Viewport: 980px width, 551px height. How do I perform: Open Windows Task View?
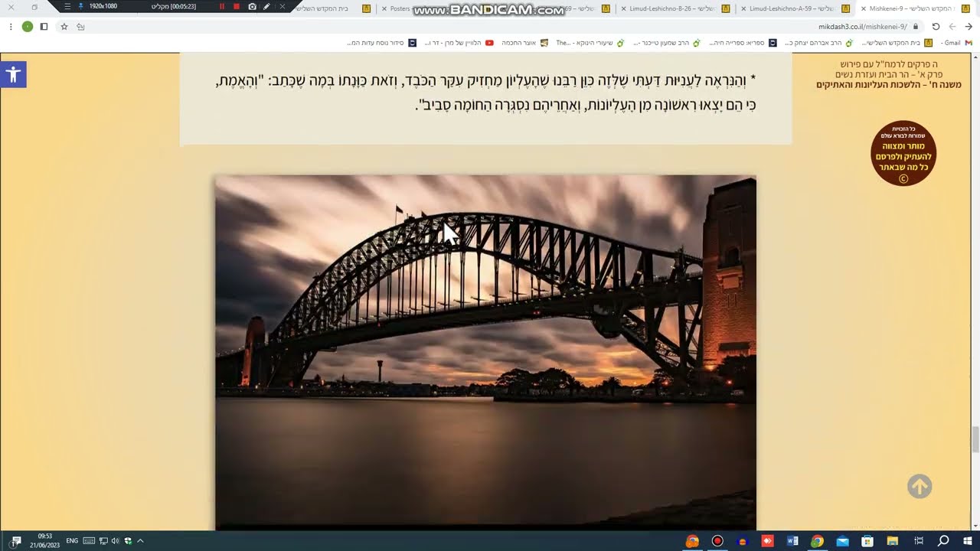(919, 540)
